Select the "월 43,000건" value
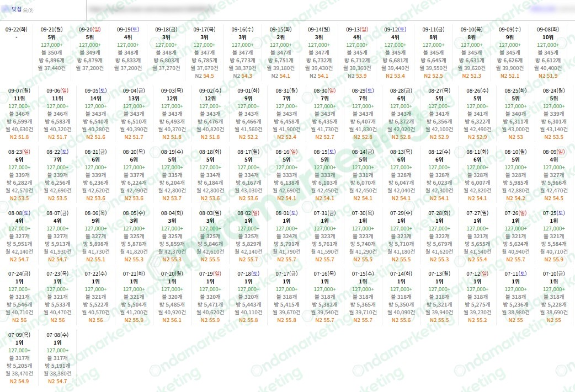Image resolution: width=575 pixels, height=392 pixels. [x=515, y=130]
